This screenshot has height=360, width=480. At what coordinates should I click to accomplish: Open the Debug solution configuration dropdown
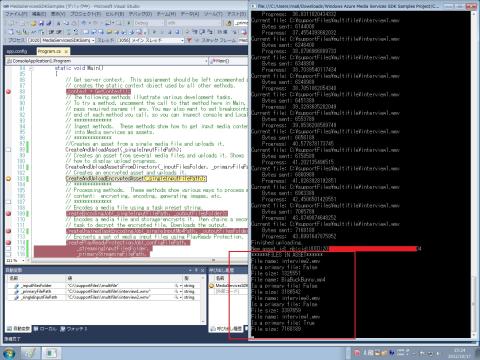point(149,23)
